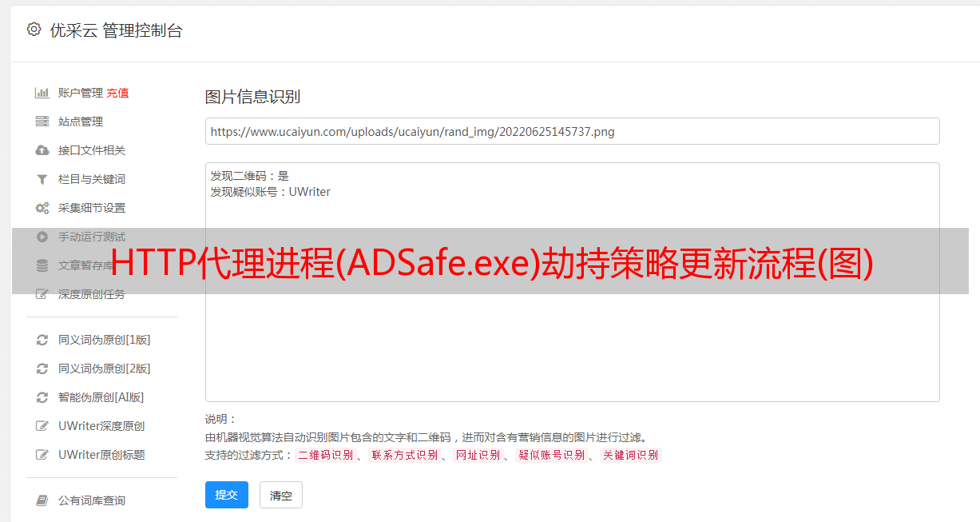Click the refresh icon for 智能伪原创[AI版]

click(x=42, y=397)
